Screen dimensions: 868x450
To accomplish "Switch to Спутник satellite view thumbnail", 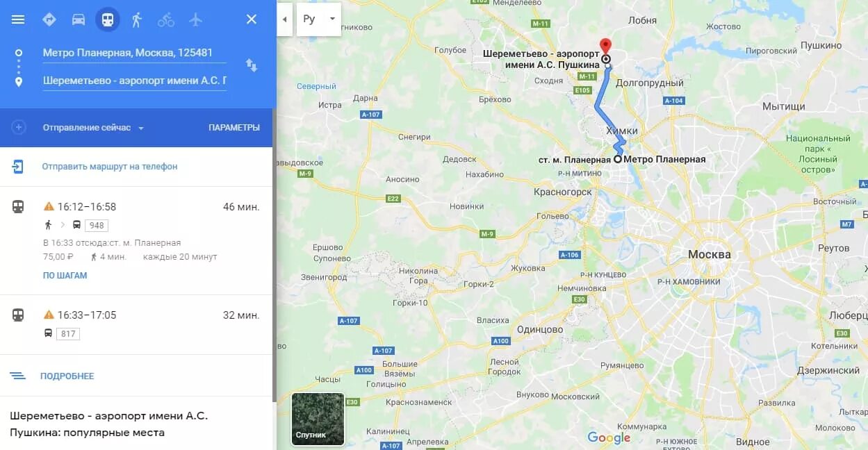I will (318, 419).
